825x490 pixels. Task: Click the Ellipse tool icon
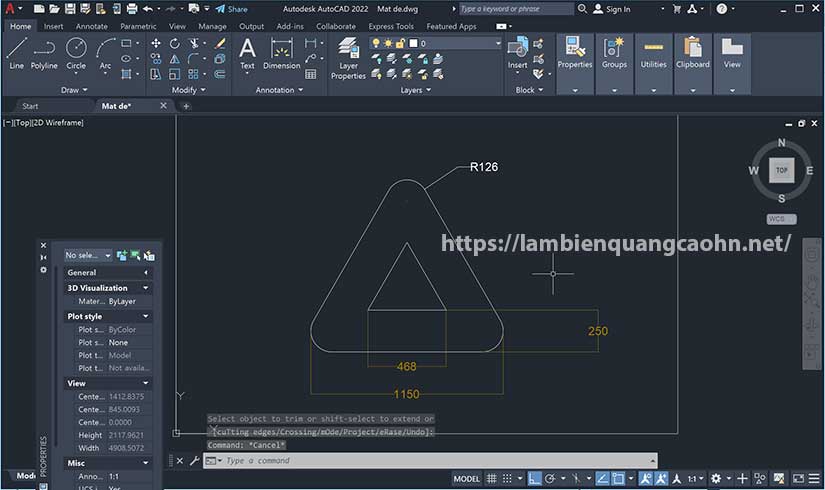[x=126, y=58]
